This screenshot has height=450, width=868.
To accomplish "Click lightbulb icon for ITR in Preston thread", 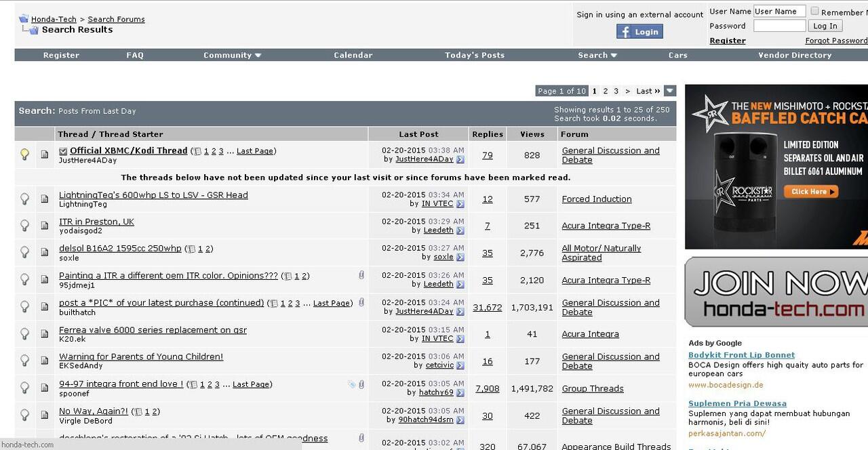I will pos(25,226).
